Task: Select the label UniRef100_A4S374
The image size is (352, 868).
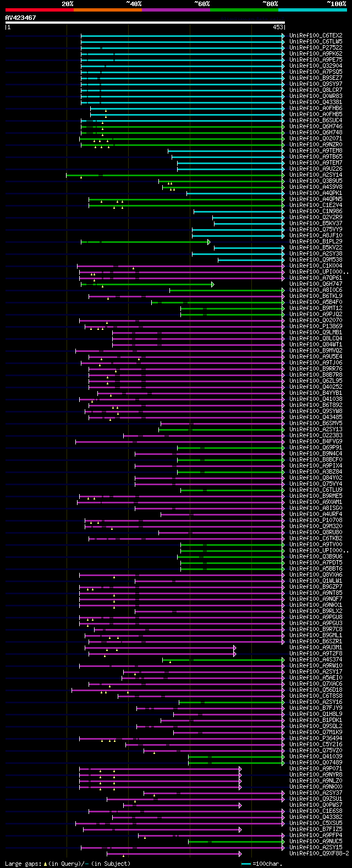Action: pyautogui.click(x=316, y=659)
